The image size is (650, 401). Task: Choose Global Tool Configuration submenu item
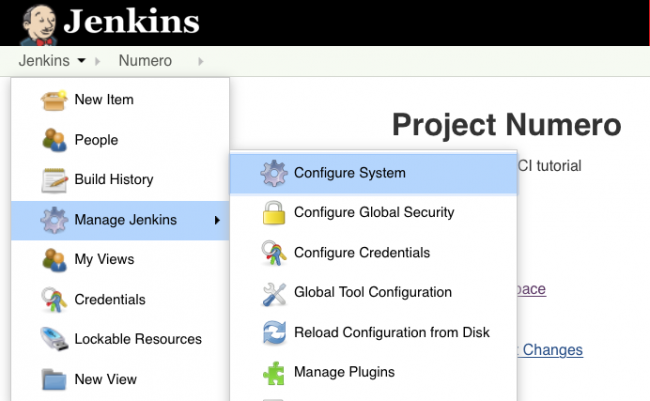[374, 292]
